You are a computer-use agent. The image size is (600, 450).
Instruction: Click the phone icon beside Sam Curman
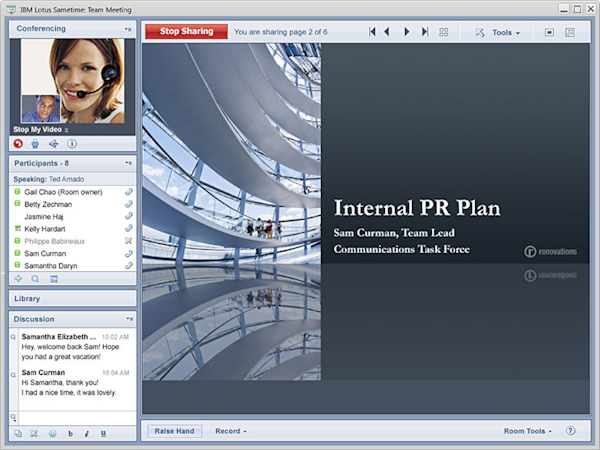(129, 253)
